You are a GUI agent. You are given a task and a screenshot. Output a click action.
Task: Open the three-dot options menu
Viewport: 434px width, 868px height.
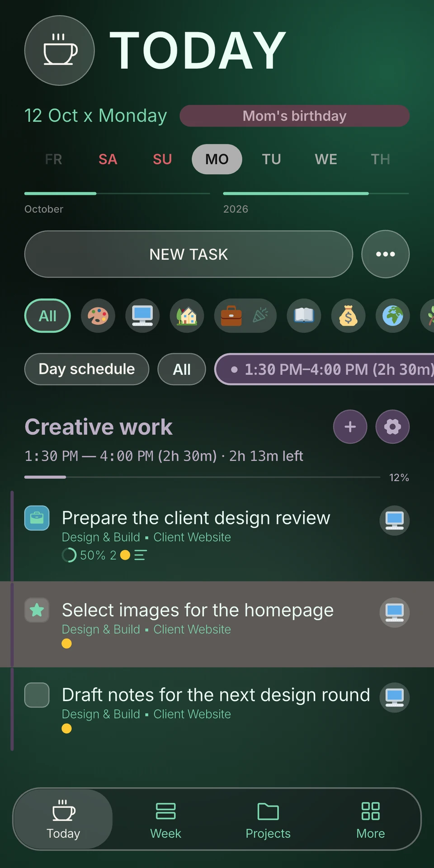coord(386,254)
